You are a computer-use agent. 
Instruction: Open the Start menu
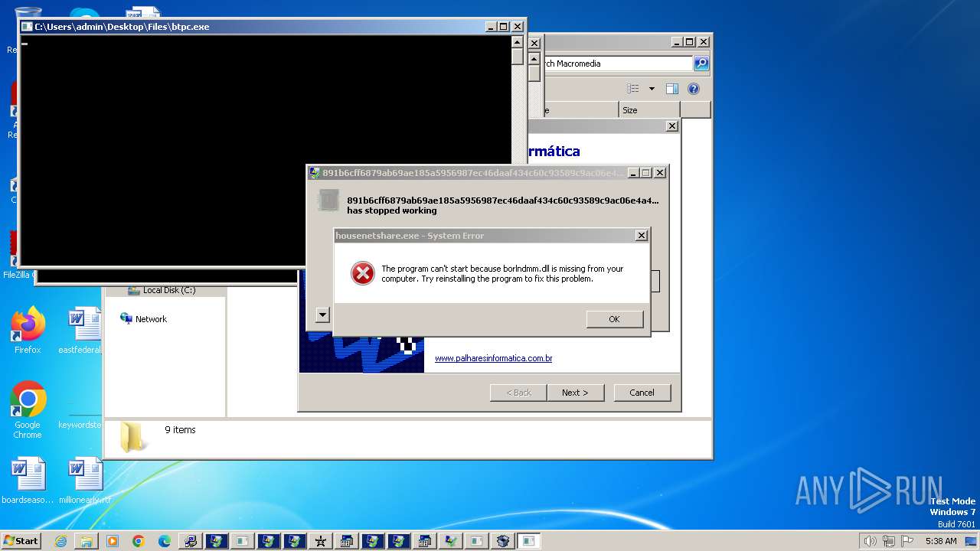coord(21,540)
